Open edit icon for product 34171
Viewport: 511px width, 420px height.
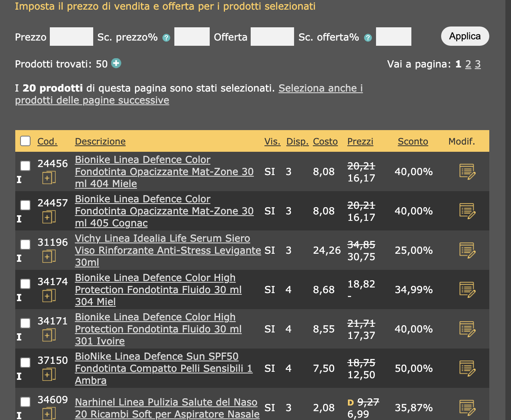467,329
